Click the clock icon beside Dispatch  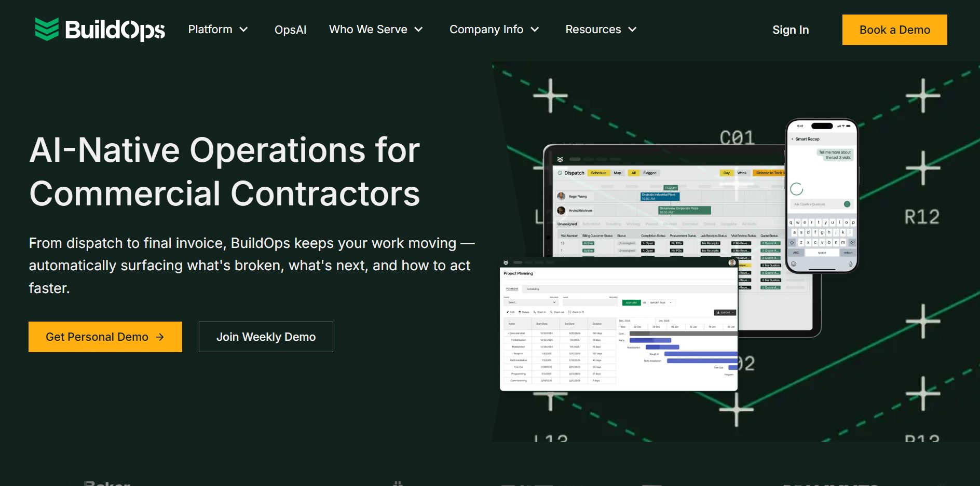click(560, 173)
